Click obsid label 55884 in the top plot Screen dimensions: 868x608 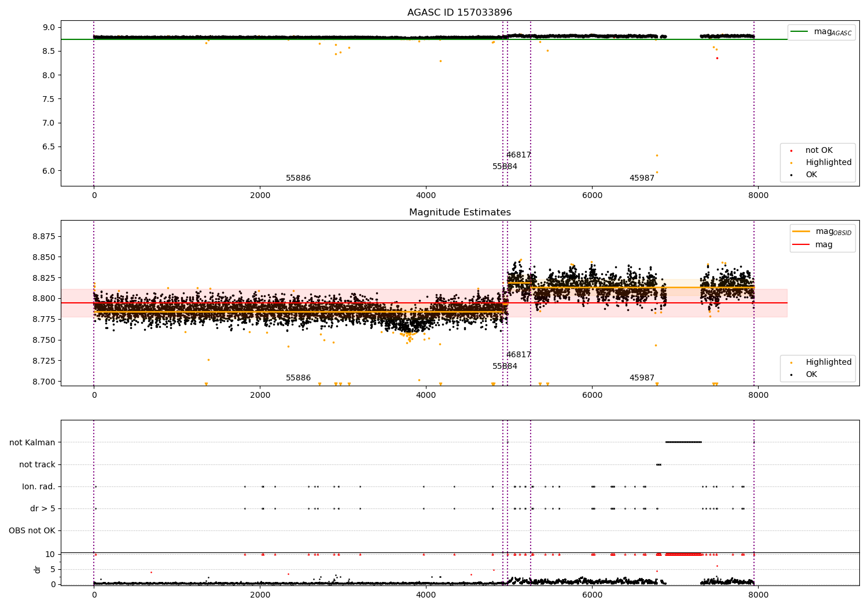pos(505,167)
